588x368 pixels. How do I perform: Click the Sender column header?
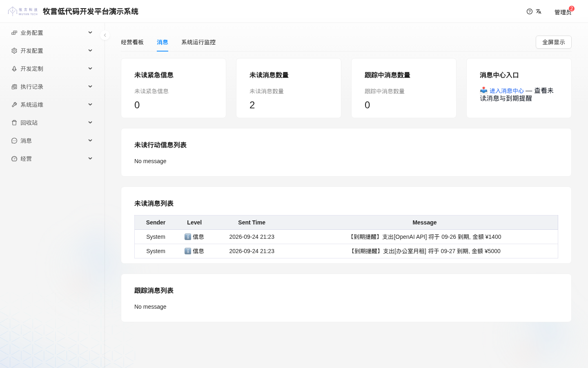[156, 222]
